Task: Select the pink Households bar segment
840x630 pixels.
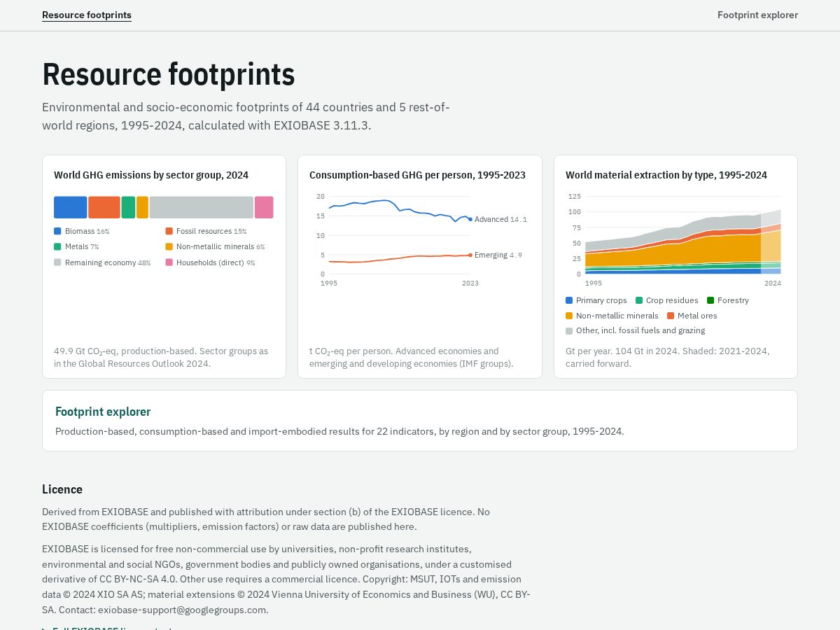Action: point(264,207)
